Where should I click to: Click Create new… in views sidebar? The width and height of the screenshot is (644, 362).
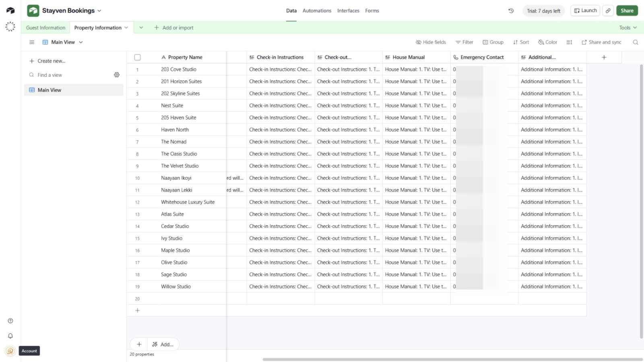tap(47, 61)
